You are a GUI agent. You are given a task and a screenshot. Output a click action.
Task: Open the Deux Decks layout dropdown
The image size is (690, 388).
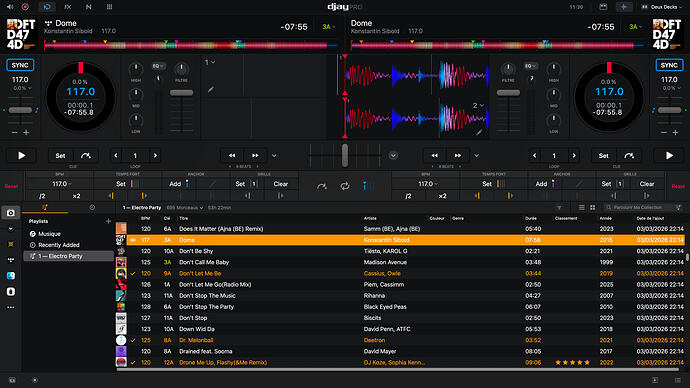coord(662,7)
